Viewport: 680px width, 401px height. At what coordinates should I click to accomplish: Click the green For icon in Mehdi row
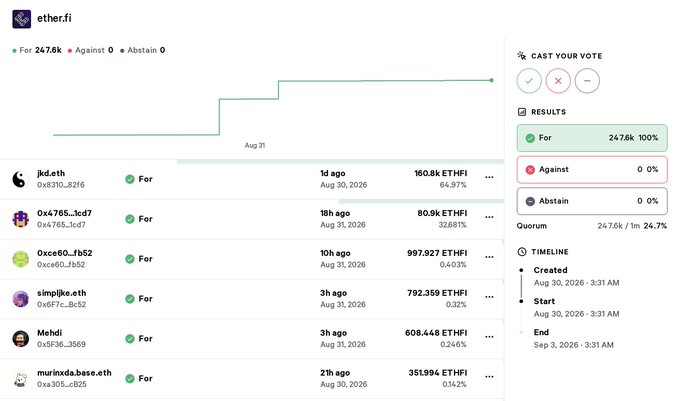click(130, 339)
